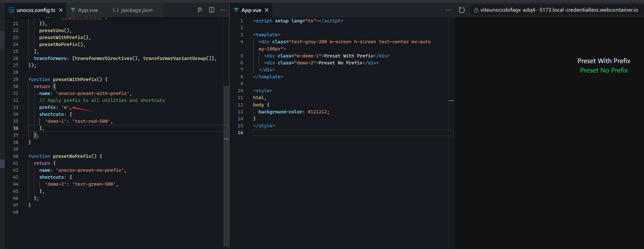644x249 pixels.
Task: Format the code with the Prettier icon
Action: (x=199, y=10)
